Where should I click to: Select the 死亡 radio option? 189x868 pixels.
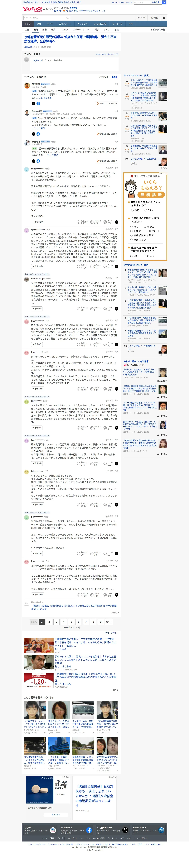(x=131, y=227)
